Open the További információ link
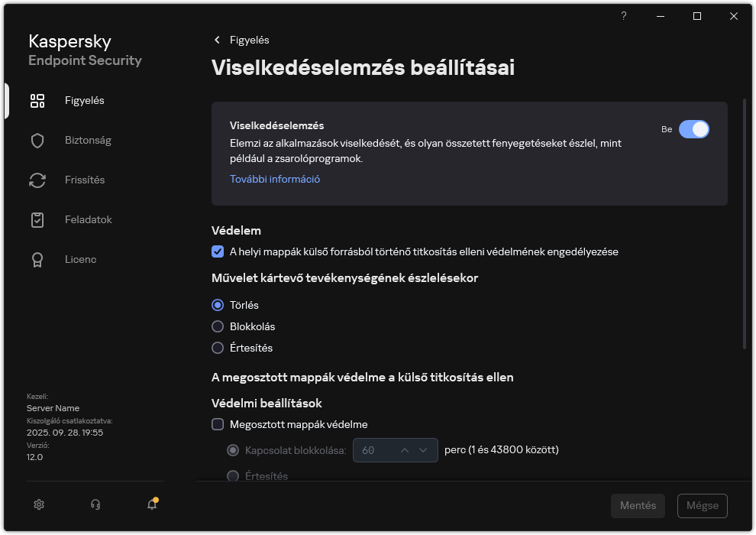756x535 pixels. coord(274,178)
